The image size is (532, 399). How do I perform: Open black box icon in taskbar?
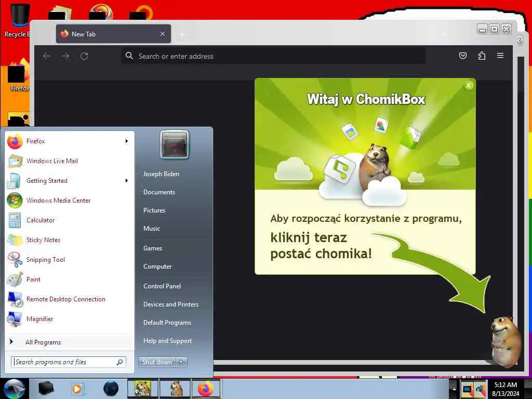[x=46, y=389]
